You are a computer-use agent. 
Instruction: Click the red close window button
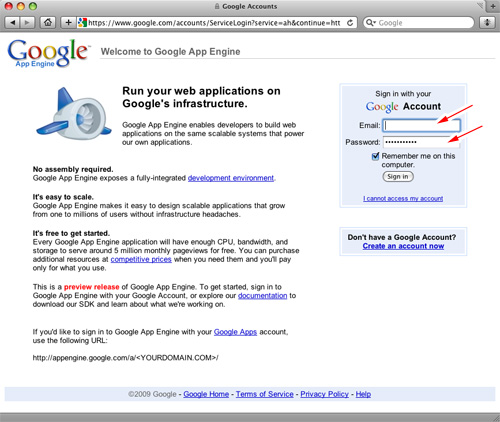point(9,6)
